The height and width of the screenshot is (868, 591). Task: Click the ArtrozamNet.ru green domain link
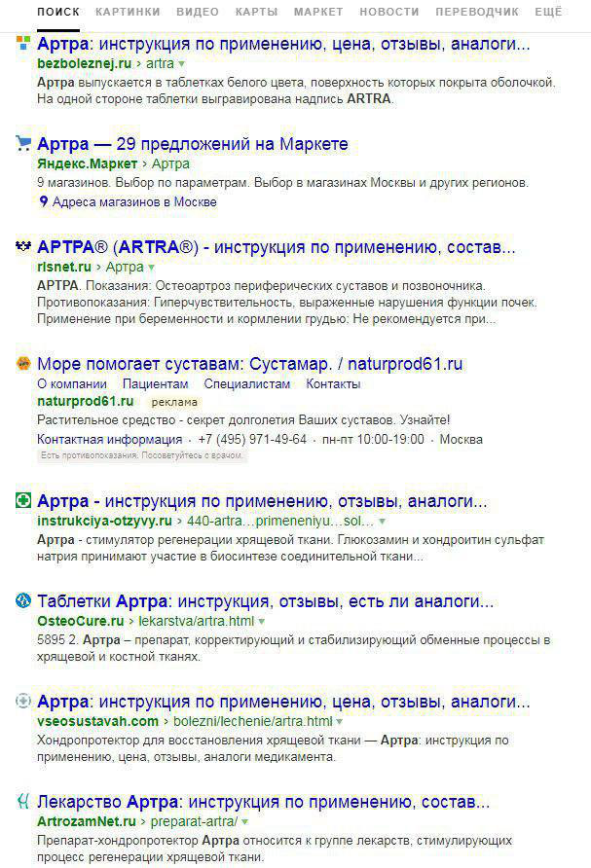tap(87, 821)
